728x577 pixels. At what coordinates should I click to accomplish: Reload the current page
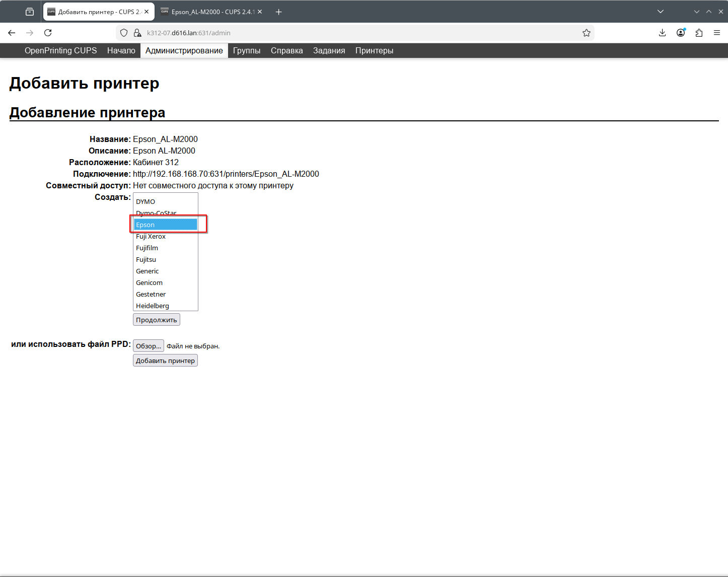48,33
